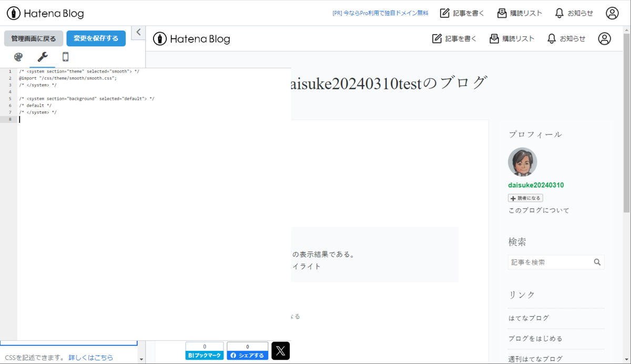The height and width of the screenshot is (364, 631).
Task: Click the Hatena Blog logo in preview header
Action: 191,39
